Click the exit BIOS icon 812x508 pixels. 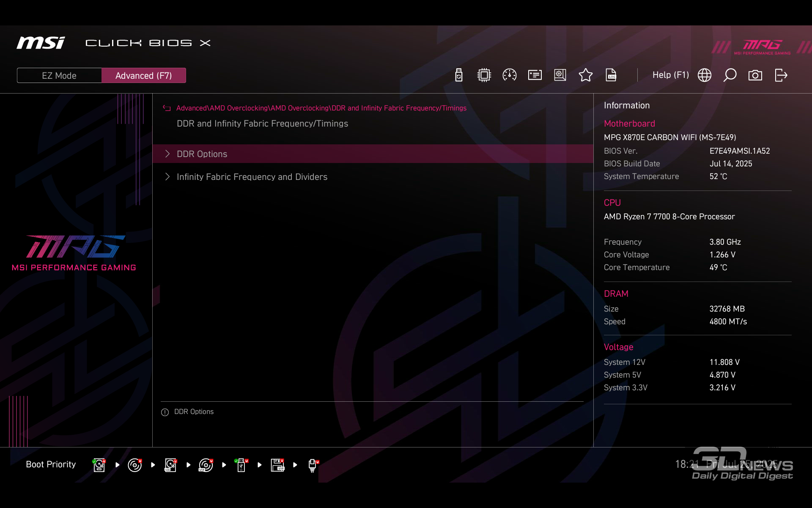pyautogui.click(x=781, y=75)
